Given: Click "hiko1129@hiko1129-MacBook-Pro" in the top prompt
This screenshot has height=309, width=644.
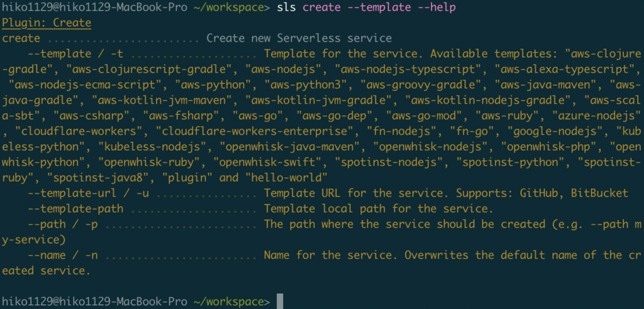Looking at the screenshot, I should [x=94, y=8].
